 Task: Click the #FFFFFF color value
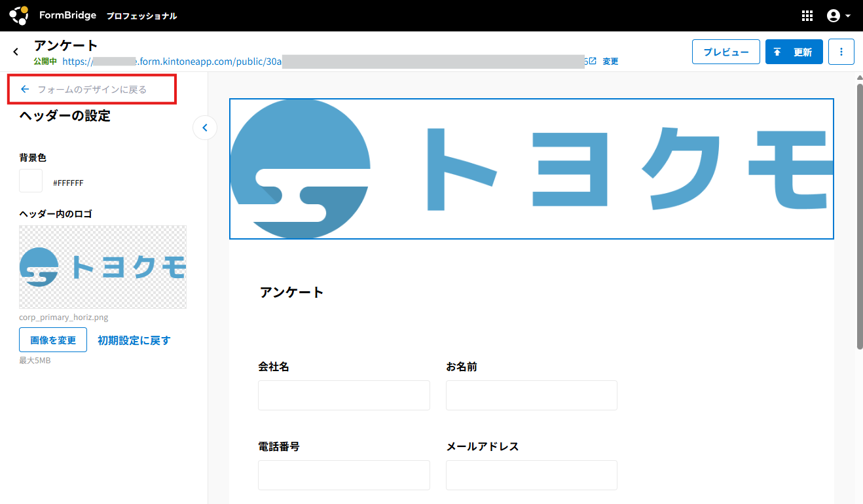point(68,183)
